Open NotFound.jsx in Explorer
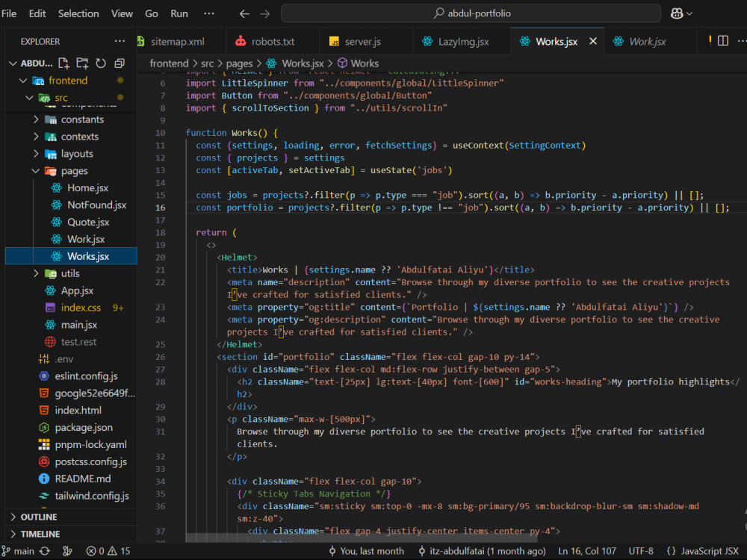This screenshot has height=560, width=747. [72, 205]
